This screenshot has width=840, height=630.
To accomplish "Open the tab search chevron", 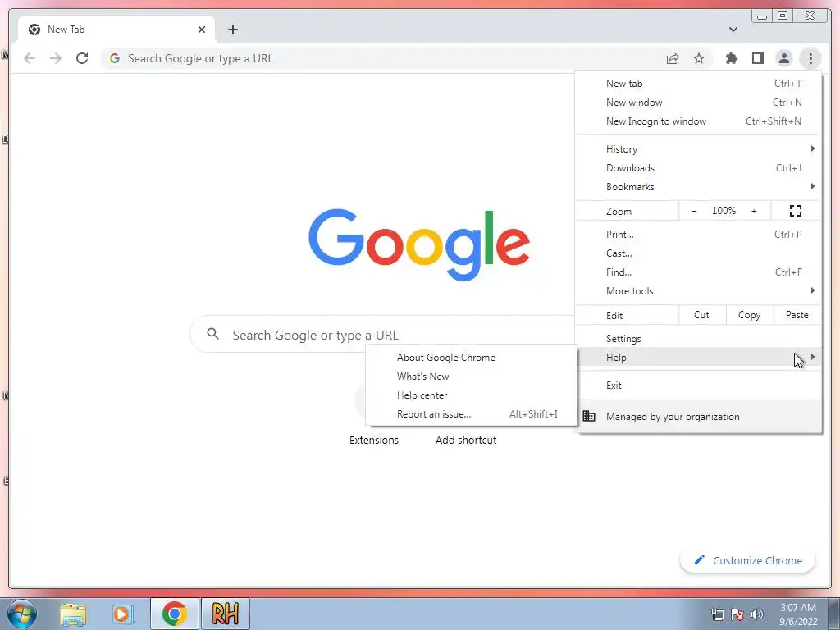I will point(733,30).
